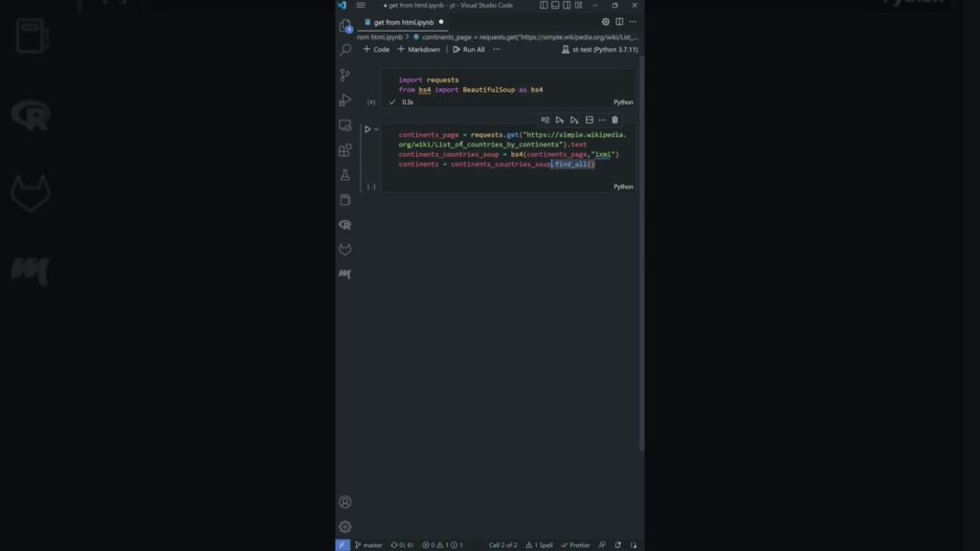Open the master branch picker

(368, 544)
